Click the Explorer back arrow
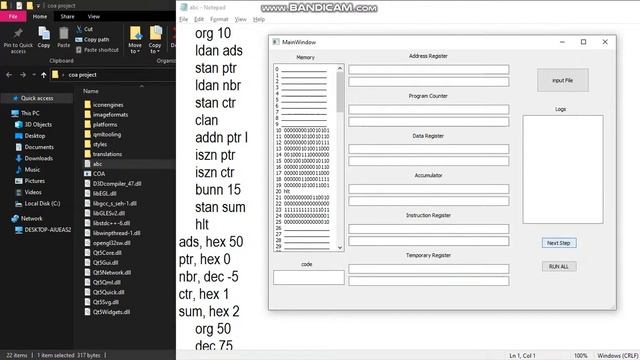The image size is (640, 360). pyautogui.click(x=9, y=75)
